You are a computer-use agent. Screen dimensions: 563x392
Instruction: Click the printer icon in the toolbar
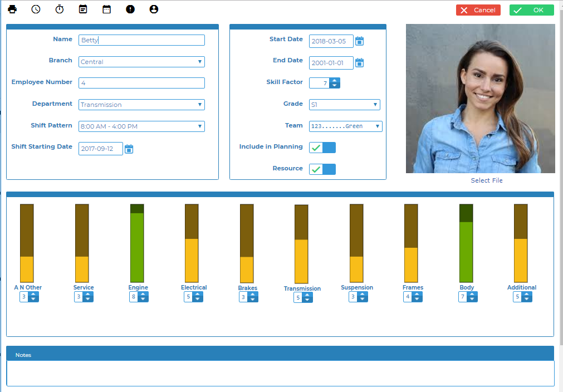tap(12, 9)
